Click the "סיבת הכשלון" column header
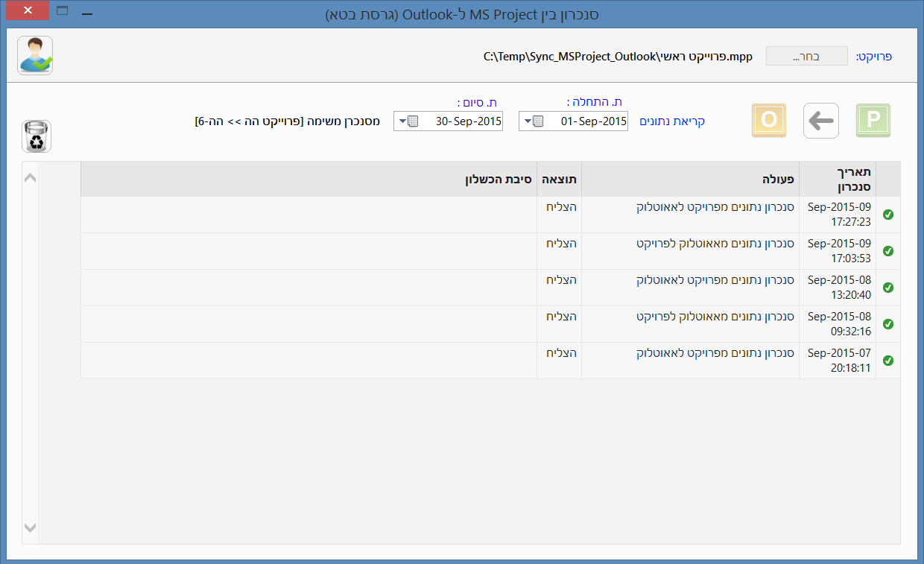Viewport: 924px width, 564px height. click(308, 179)
